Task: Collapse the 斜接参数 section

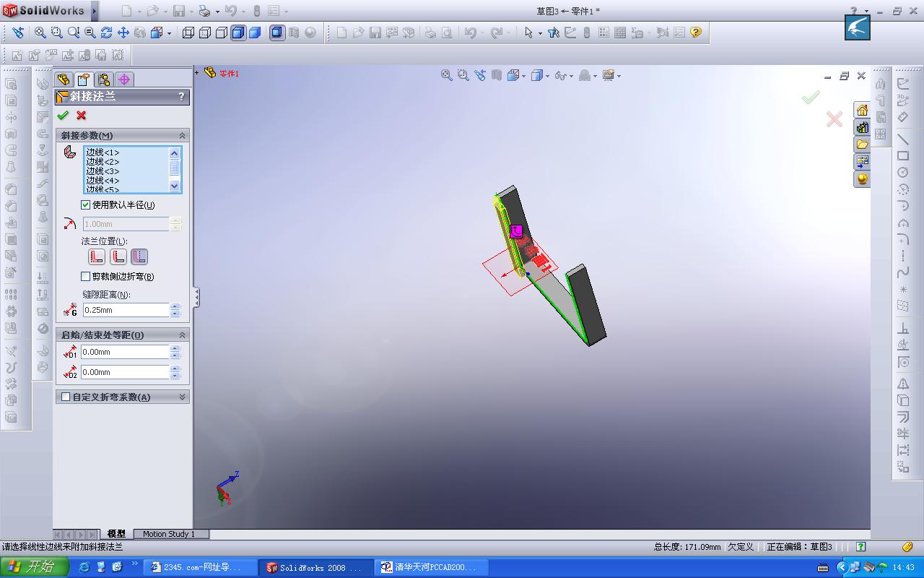Action: (x=182, y=135)
